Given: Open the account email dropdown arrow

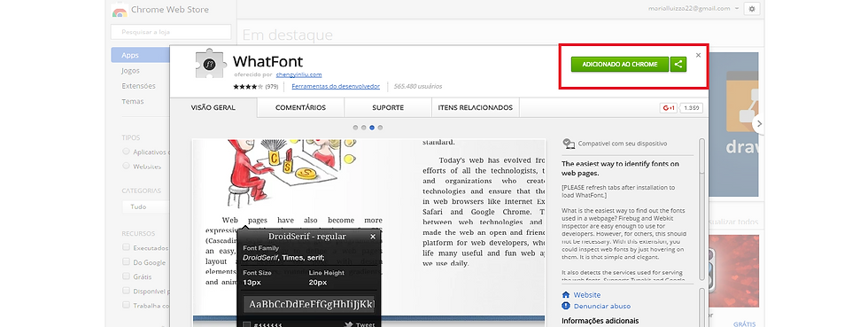Looking at the screenshot, I should pyautogui.click(x=737, y=9).
